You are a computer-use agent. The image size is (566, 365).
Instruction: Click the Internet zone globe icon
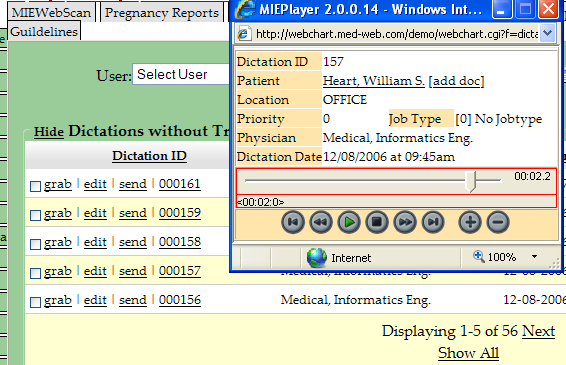tap(317, 258)
